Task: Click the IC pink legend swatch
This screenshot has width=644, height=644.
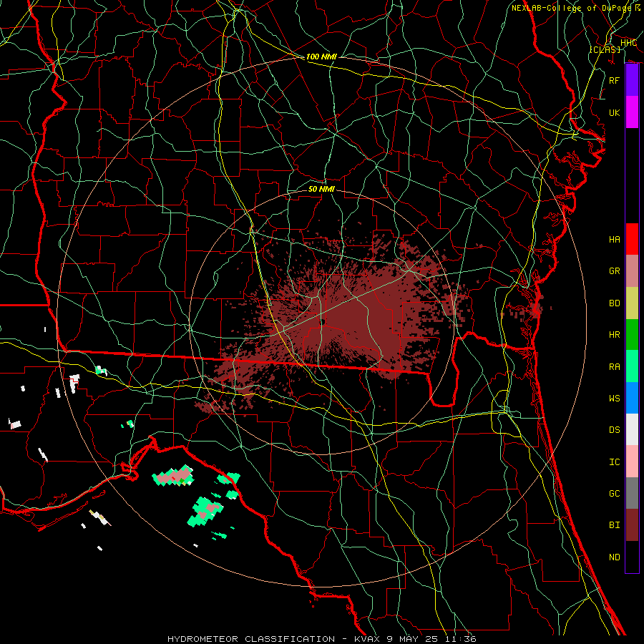Action: pyautogui.click(x=632, y=462)
